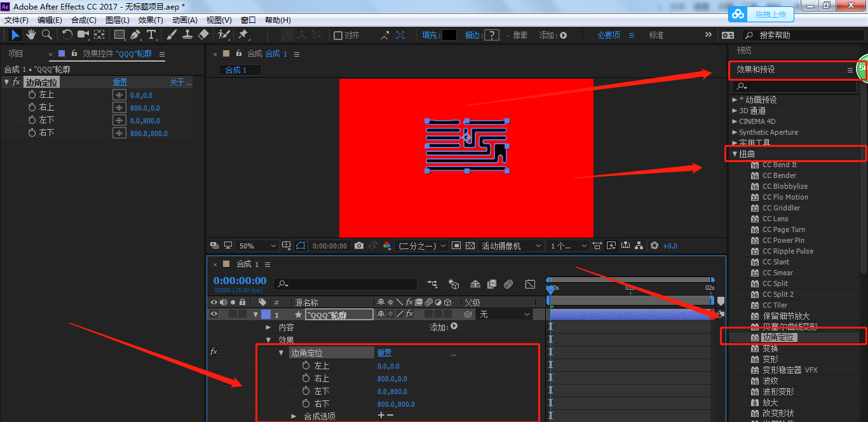
Task: Click the region of interest icon
Action: click(x=456, y=246)
